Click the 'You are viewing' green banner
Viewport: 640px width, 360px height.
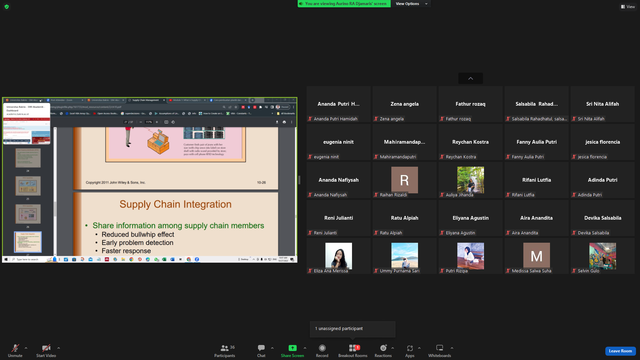(344, 4)
